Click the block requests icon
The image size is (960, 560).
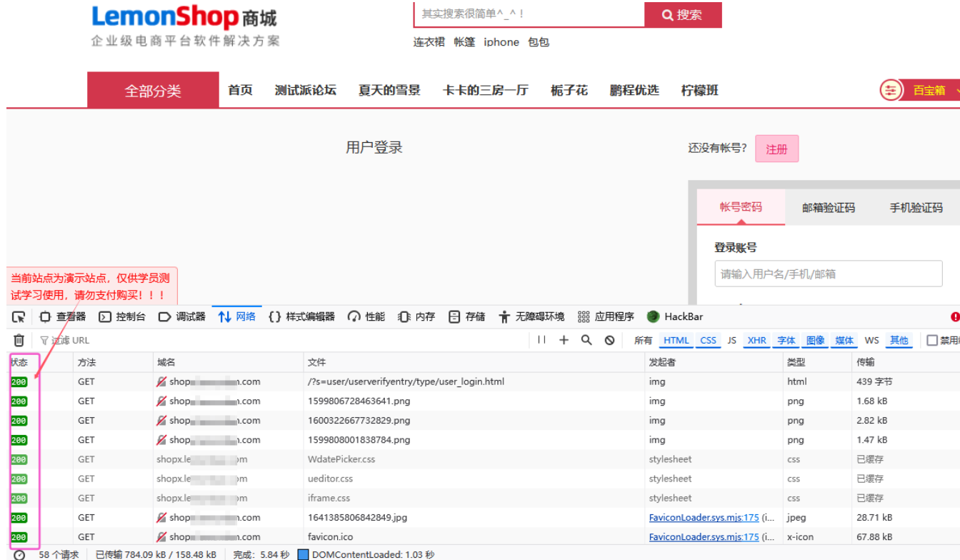[x=608, y=340]
